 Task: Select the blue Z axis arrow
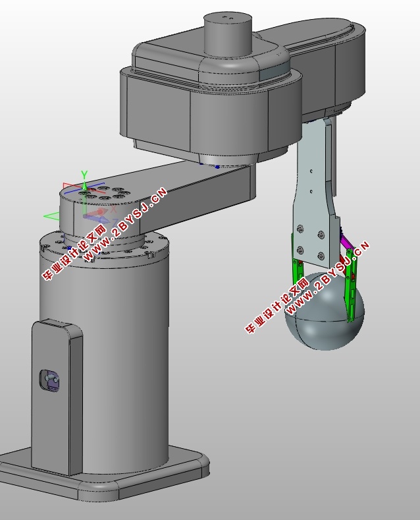[x=97, y=219]
